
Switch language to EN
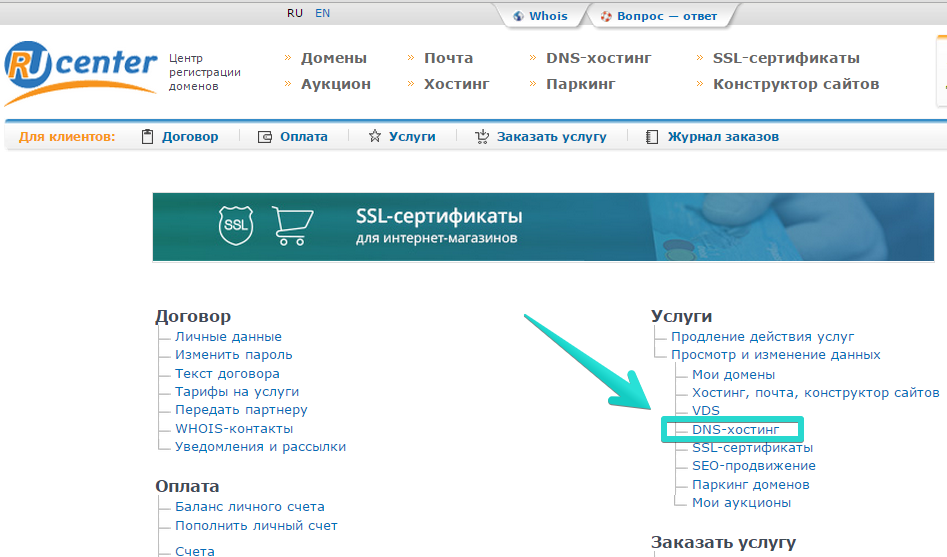click(323, 13)
